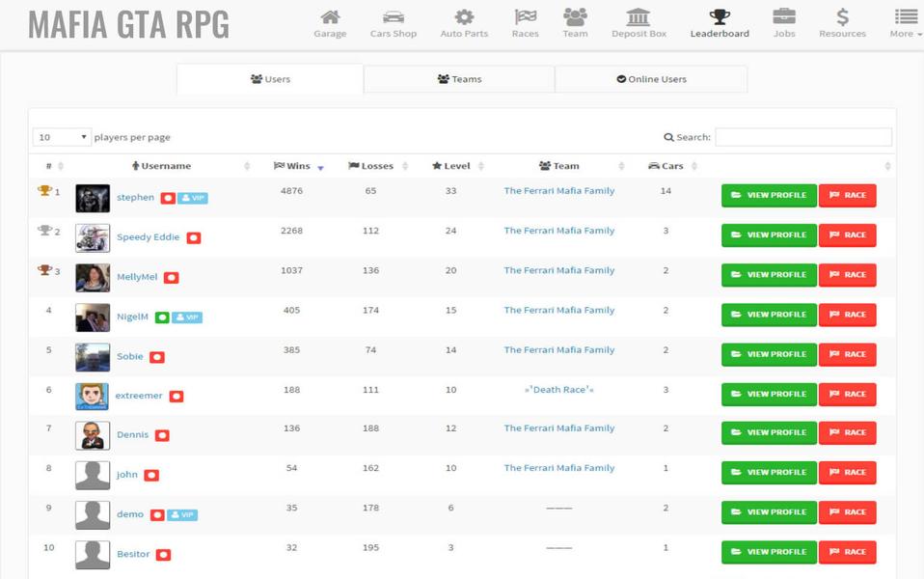Open the Races flag icon
This screenshot has width=924, height=579.
click(525, 17)
